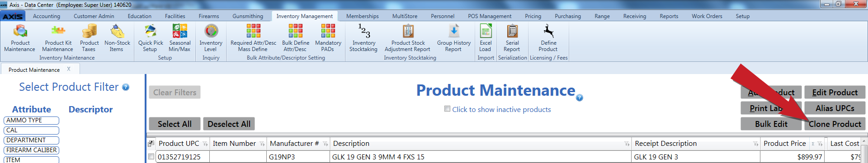
Task: Open sum aggregate on Product Price column
Action: click(813, 144)
